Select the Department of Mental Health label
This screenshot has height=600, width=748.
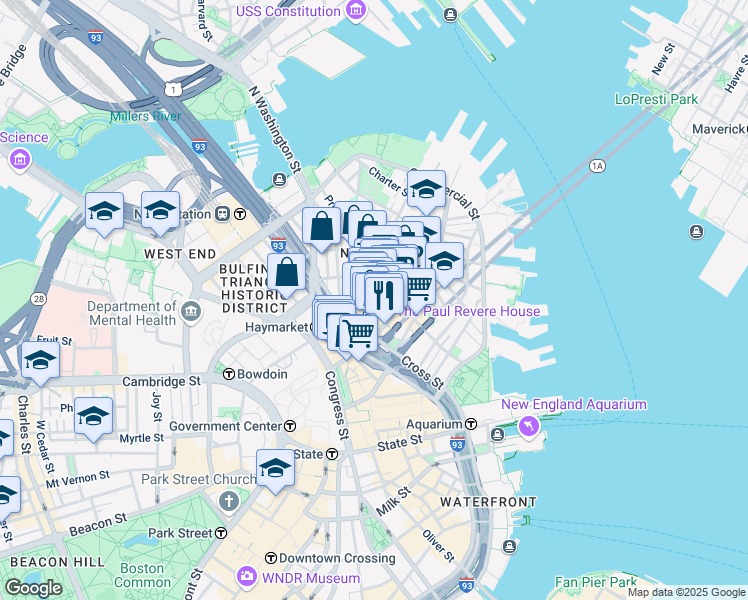click(132, 313)
